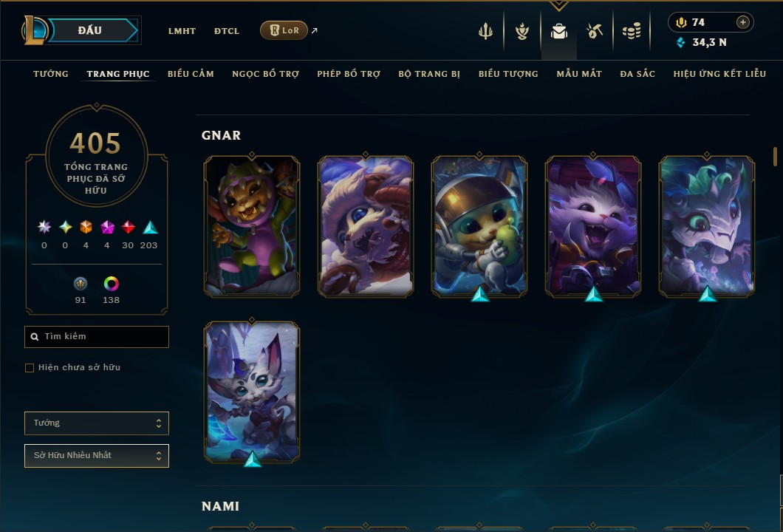Click the plus icon next to 74 RP
Viewport: 783px width, 532px height.
tap(742, 22)
